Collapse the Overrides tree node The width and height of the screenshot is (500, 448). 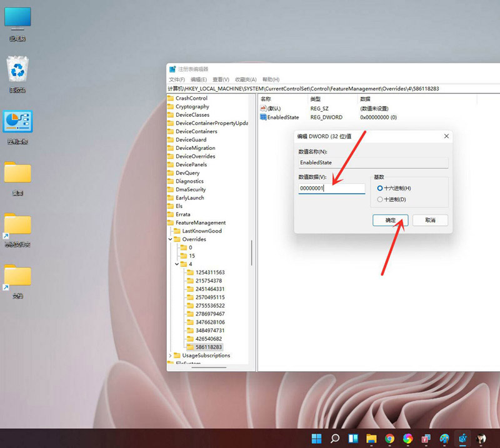coord(171,239)
